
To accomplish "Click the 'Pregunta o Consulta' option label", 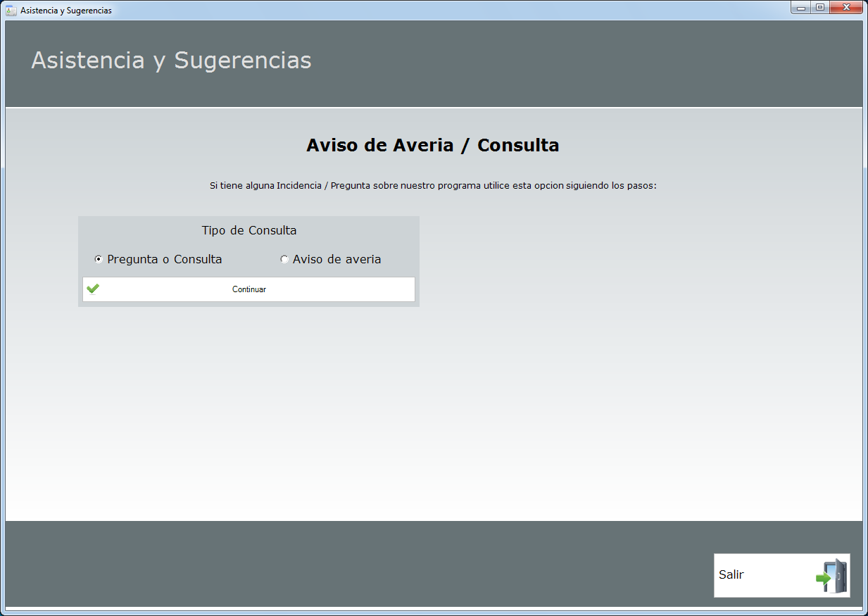I will point(164,259).
